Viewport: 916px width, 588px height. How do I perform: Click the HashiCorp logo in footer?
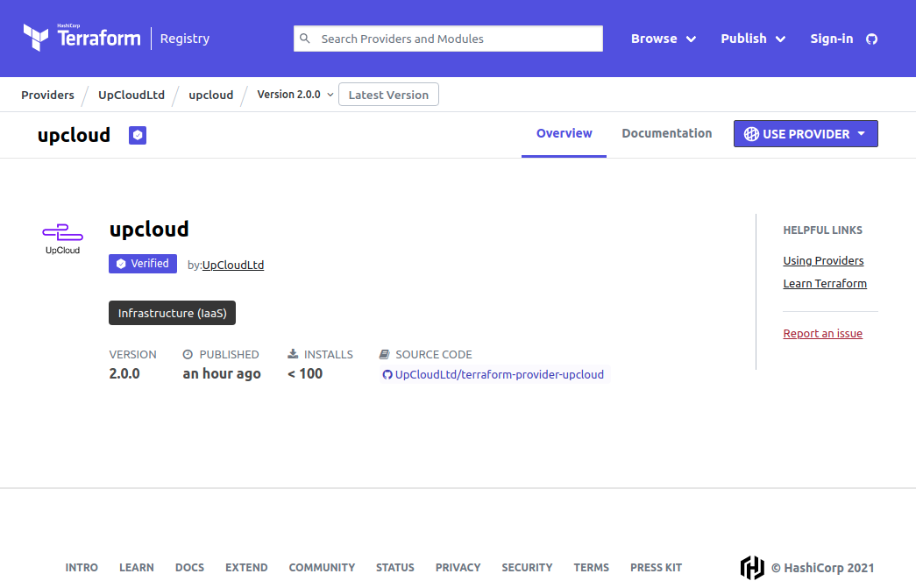[752, 568]
